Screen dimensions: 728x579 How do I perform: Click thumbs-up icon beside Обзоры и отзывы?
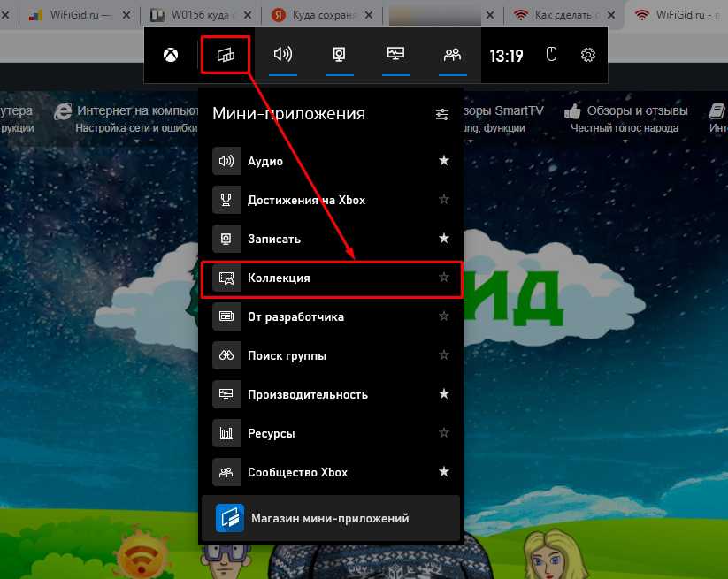pyautogui.click(x=572, y=111)
